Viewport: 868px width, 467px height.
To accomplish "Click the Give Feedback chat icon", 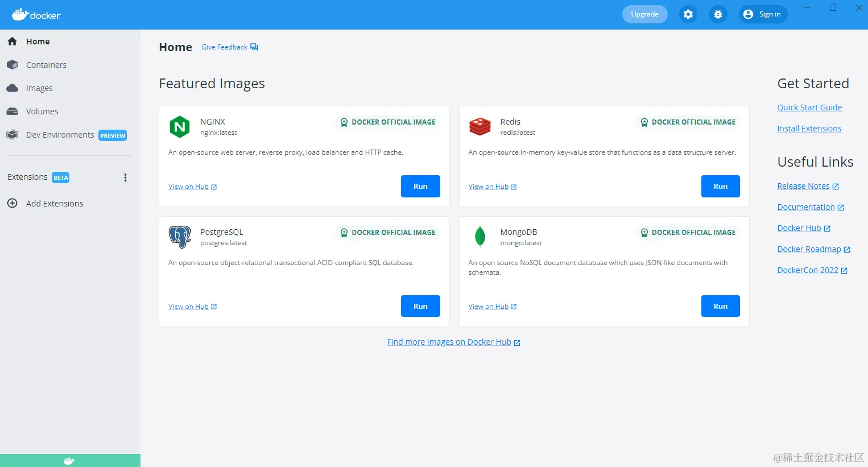I will pyautogui.click(x=254, y=47).
